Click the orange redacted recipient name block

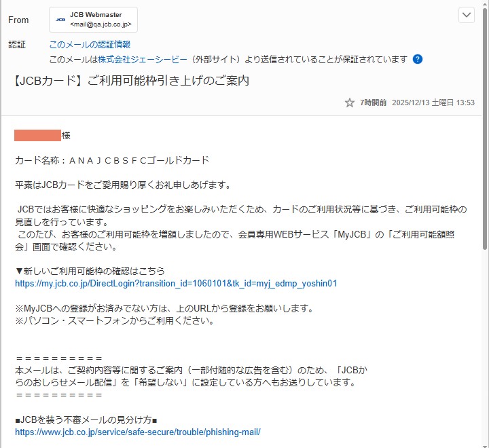click(x=37, y=136)
